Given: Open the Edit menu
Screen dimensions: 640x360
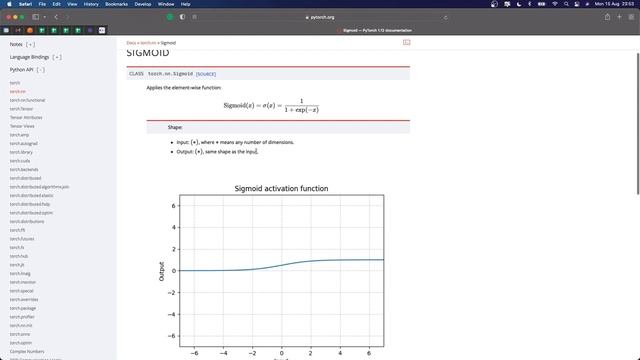Looking at the screenshot, I should (x=56, y=4).
